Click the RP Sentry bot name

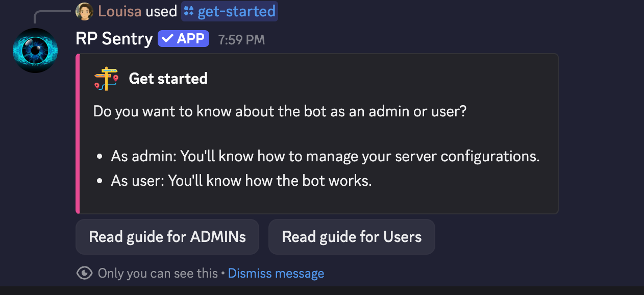coord(114,39)
